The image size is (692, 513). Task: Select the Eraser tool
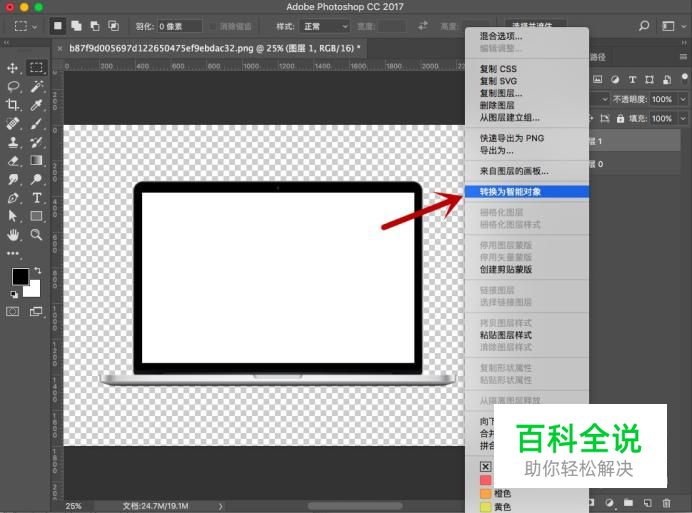click(12, 160)
